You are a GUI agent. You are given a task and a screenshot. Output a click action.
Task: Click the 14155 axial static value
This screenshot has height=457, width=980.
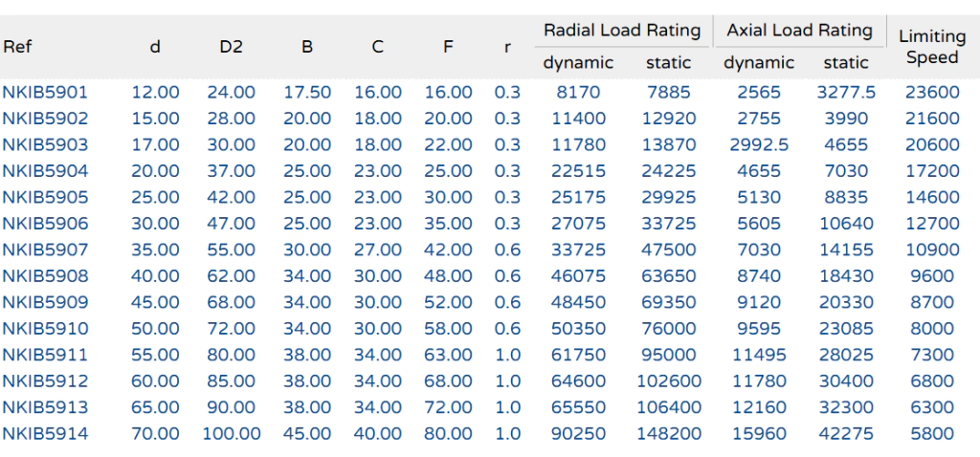coord(846,250)
